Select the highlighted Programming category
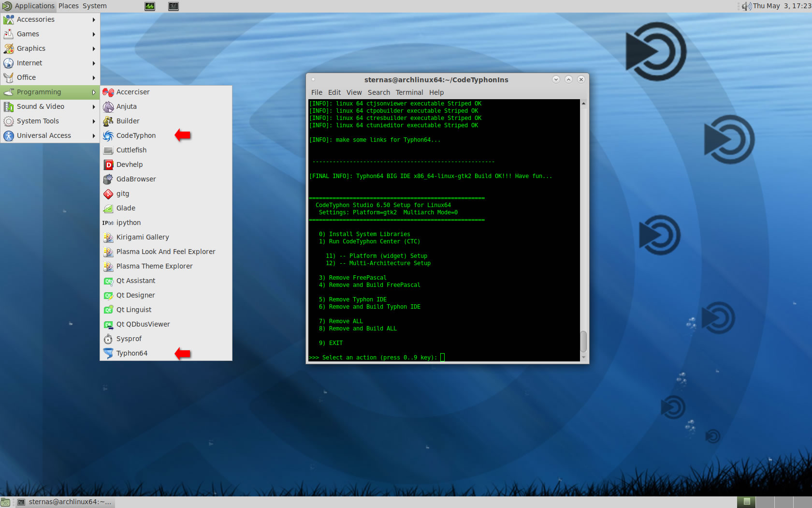This screenshot has height=508, width=812. click(50, 92)
